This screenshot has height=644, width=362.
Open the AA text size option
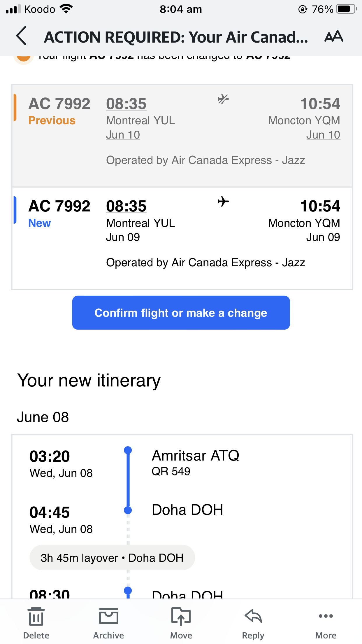click(334, 36)
